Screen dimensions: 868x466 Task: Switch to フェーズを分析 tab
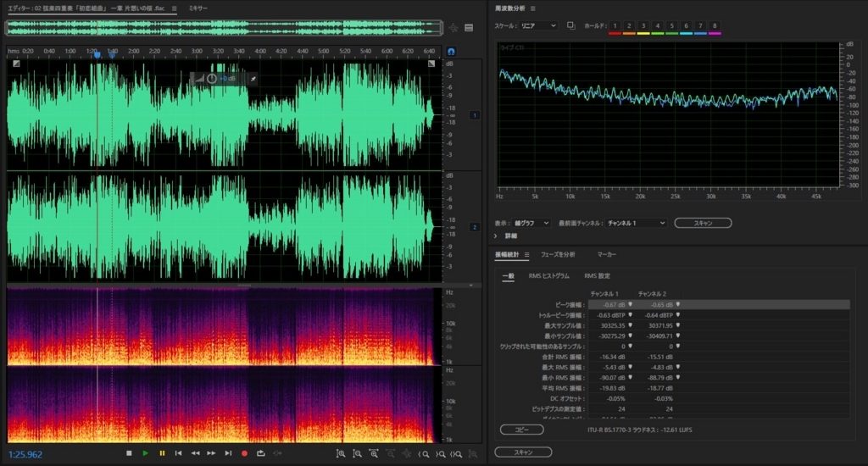(558, 254)
